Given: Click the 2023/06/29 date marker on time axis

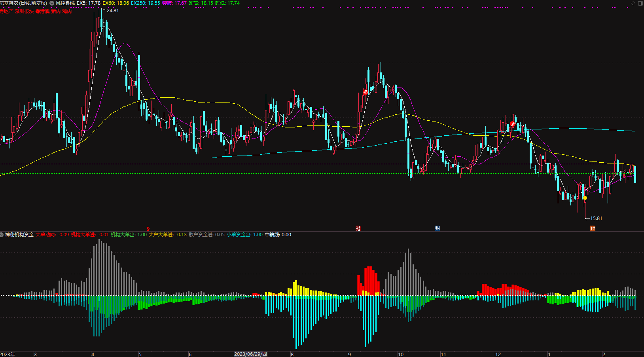Looking at the screenshot, I should pyautogui.click(x=250, y=354).
